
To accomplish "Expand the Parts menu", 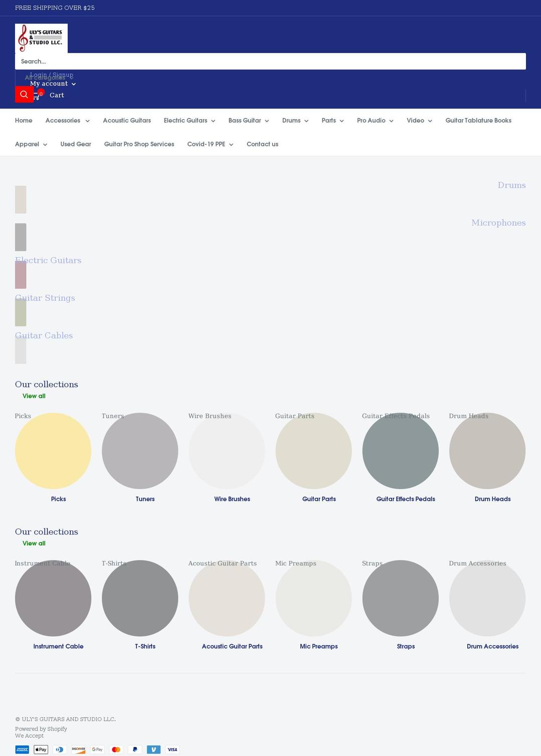I will [x=332, y=120].
